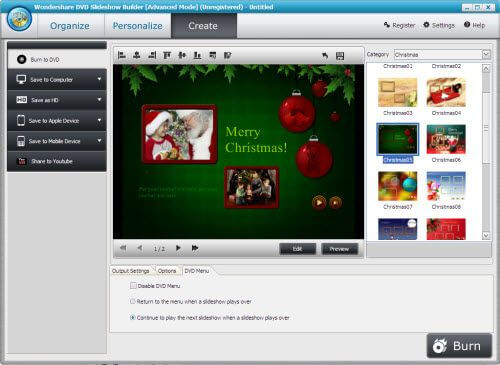Open Help via the question mark icon

pyautogui.click(x=467, y=24)
